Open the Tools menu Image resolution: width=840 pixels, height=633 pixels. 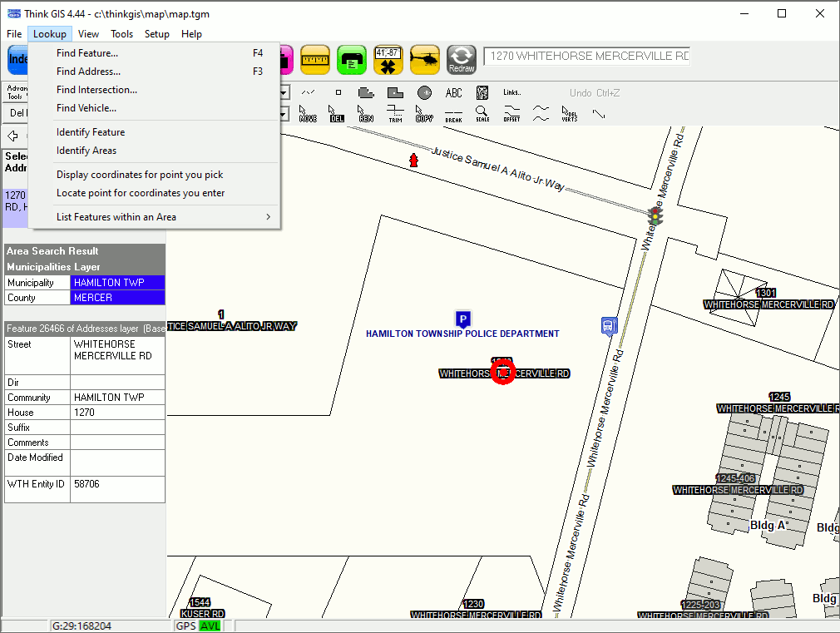[121, 34]
